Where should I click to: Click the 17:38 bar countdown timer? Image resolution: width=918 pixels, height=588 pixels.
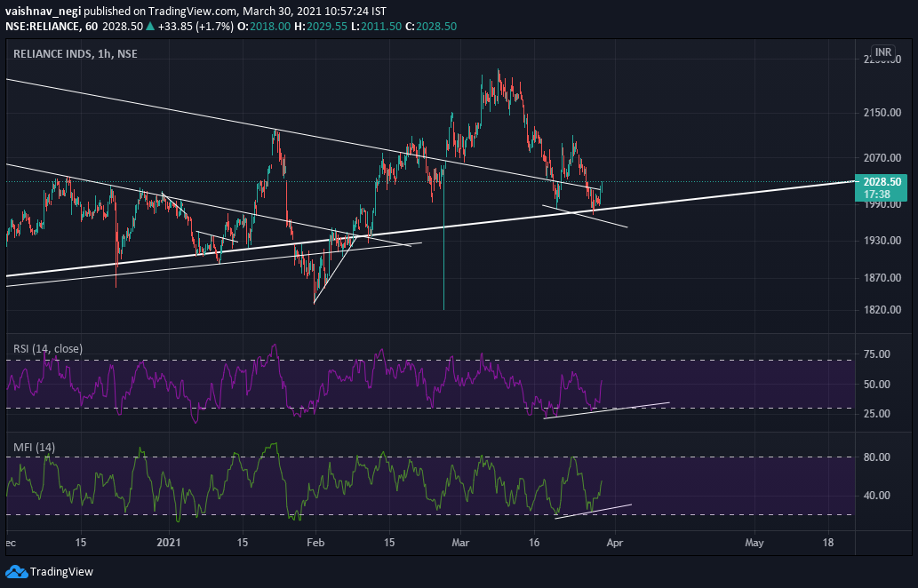point(876,195)
